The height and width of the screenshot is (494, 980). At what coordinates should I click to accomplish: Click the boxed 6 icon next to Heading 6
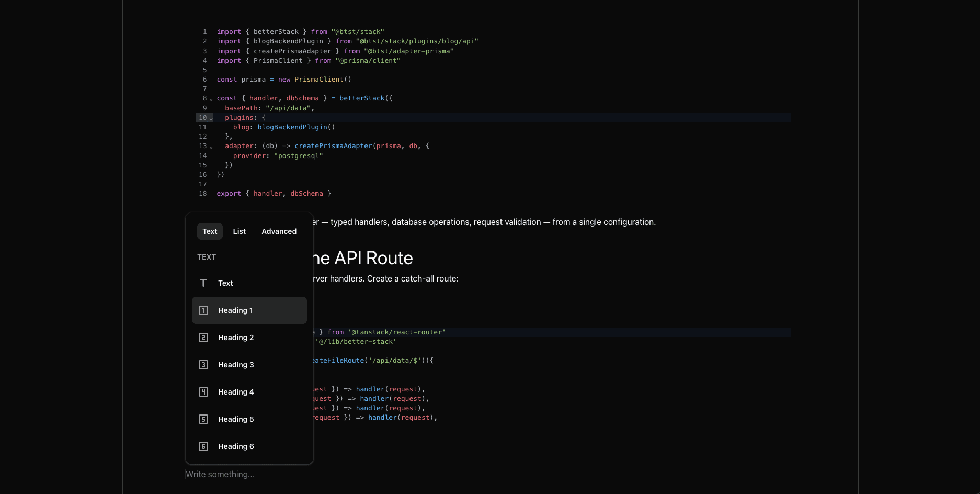click(x=203, y=446)
